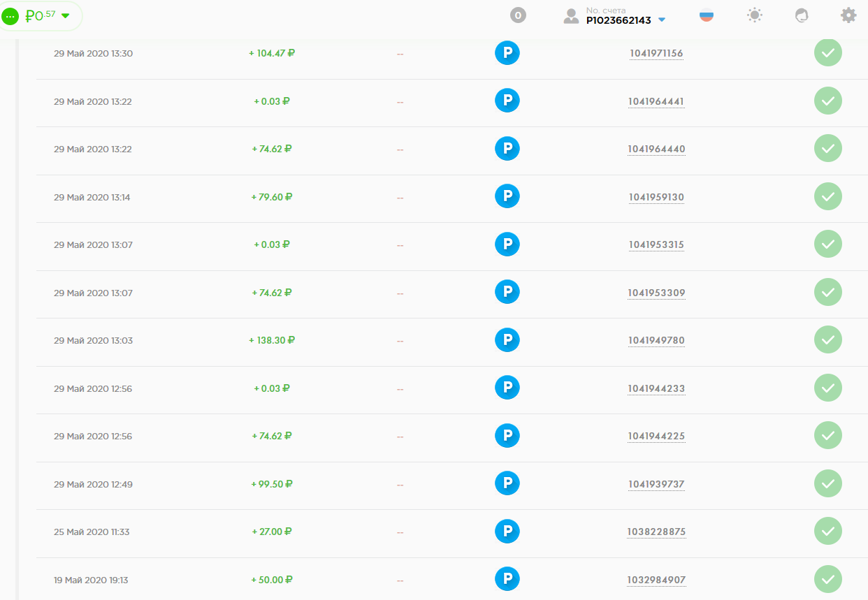868x600 pixels.
Task: Click Payeer icon in the 79.60 ₽ row
Action: tap(507, 197)
